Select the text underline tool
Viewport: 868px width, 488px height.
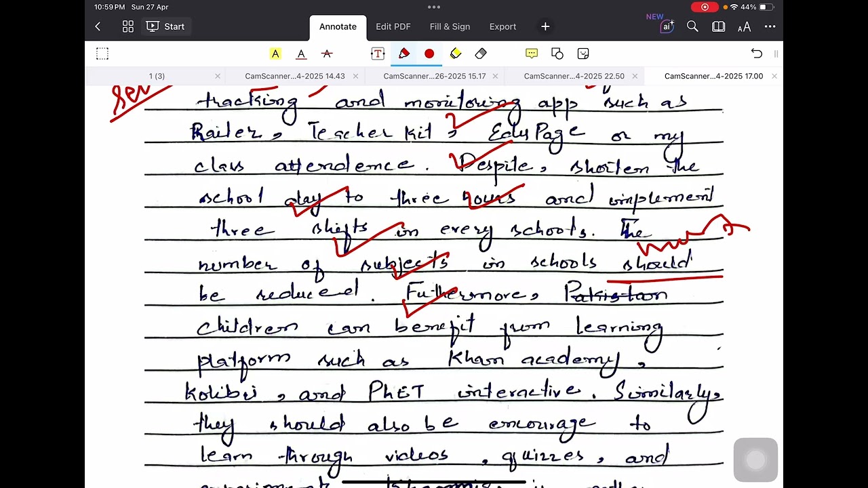click(x=301, y=54)
